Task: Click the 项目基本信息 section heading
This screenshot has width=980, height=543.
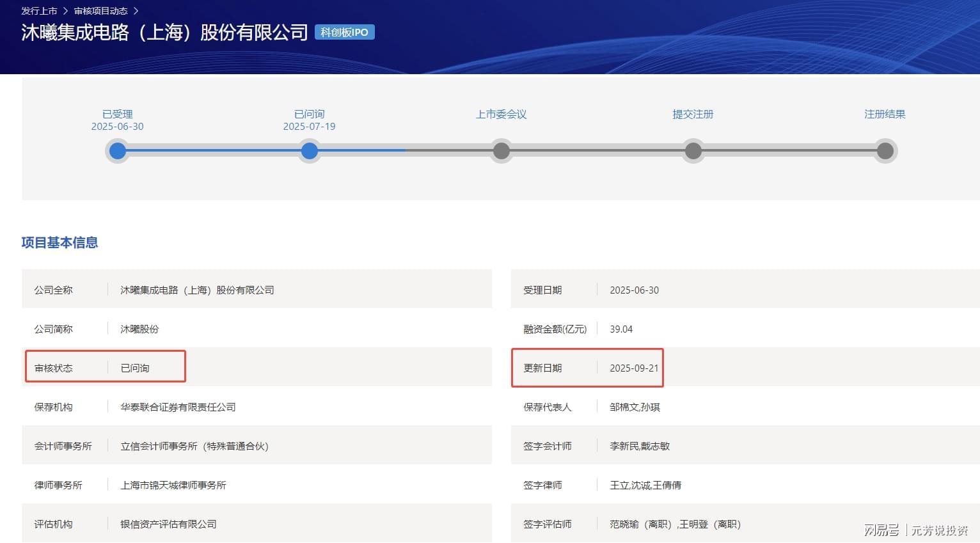Action: [x=59, y=242]
